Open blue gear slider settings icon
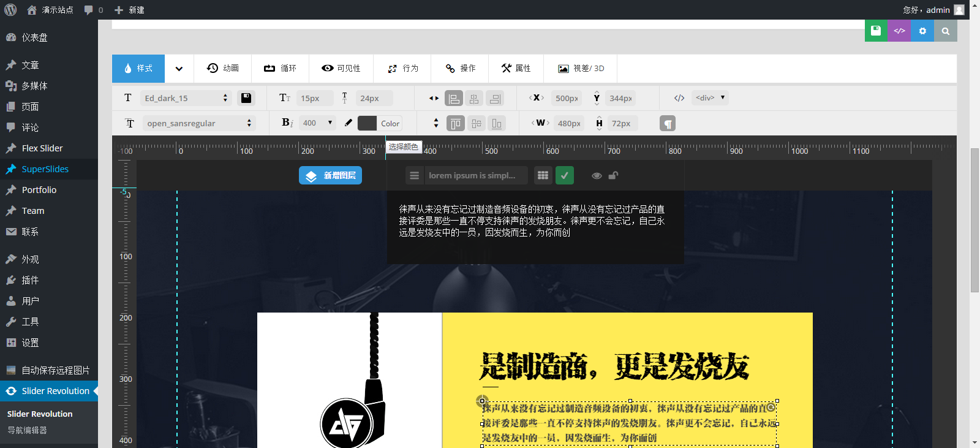The height and width of the screenshot is (448, 980). click(922, 31)
